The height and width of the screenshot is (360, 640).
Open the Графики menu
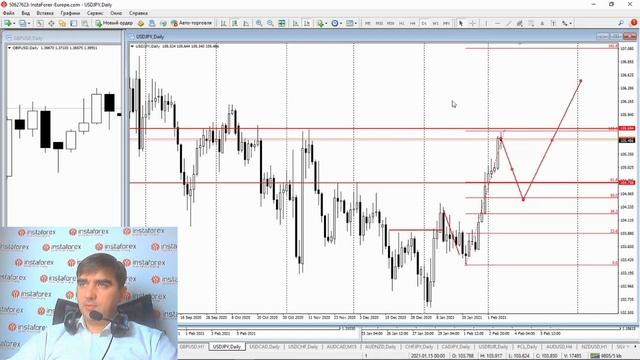click(70, 13)
